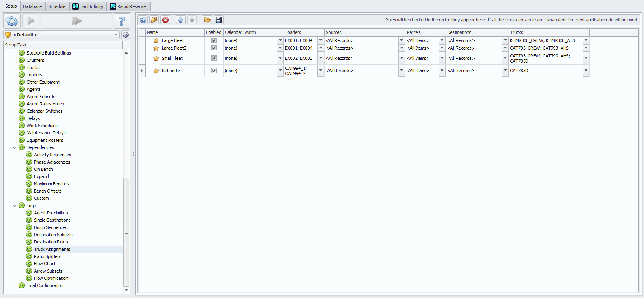Collapse the Dependencies tree group
Image resolution: width=644 pixels, height=298 pixels.
15,148
